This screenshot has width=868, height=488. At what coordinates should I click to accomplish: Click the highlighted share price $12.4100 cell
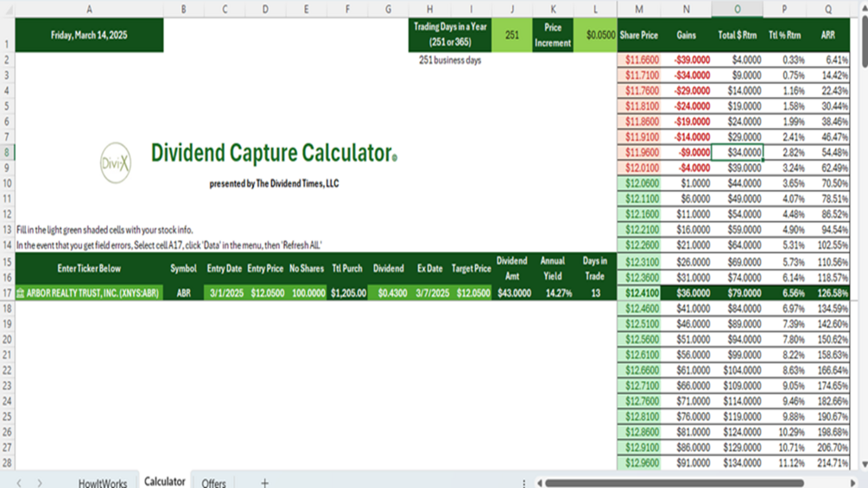tap(639, 294)
